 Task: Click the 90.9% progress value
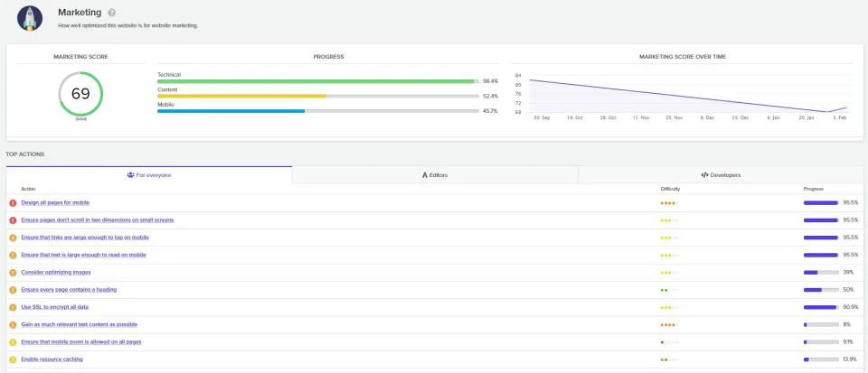851,307
